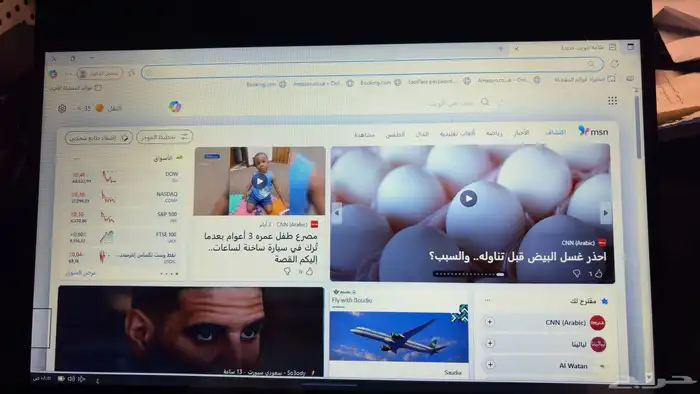Open the profile button in browser toolbar

point(100,73)
